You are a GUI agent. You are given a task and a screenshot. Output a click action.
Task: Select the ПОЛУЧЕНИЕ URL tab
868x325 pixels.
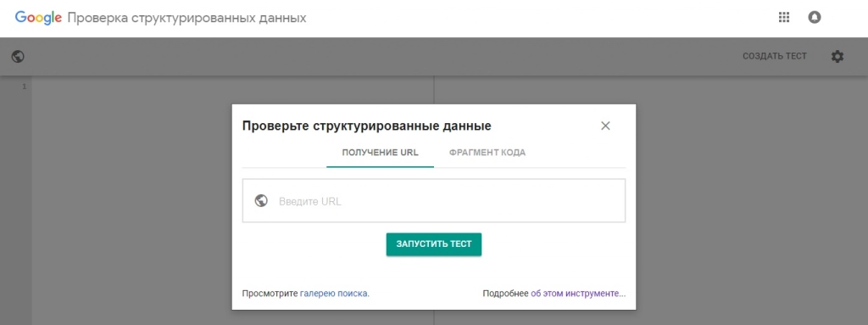[x=381, y=153]
